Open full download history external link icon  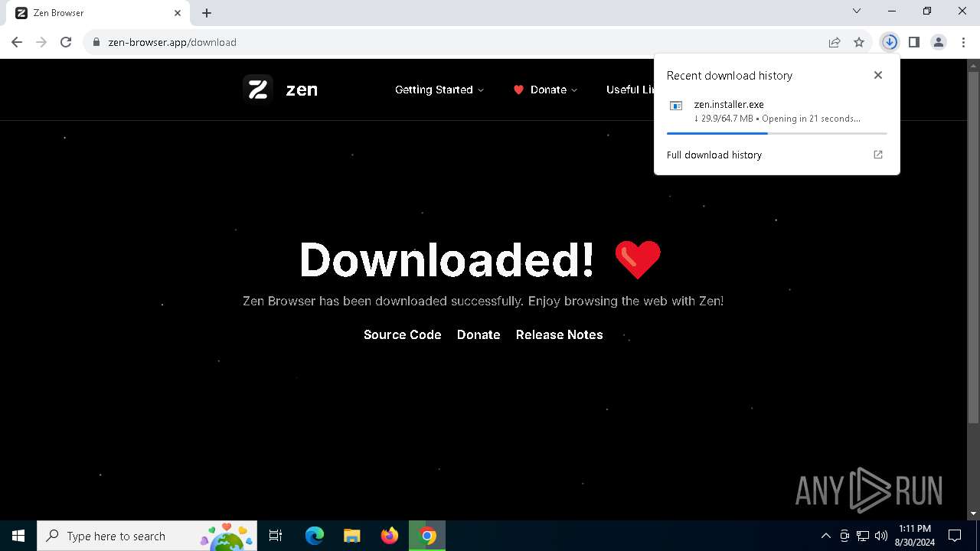[878, 155]
